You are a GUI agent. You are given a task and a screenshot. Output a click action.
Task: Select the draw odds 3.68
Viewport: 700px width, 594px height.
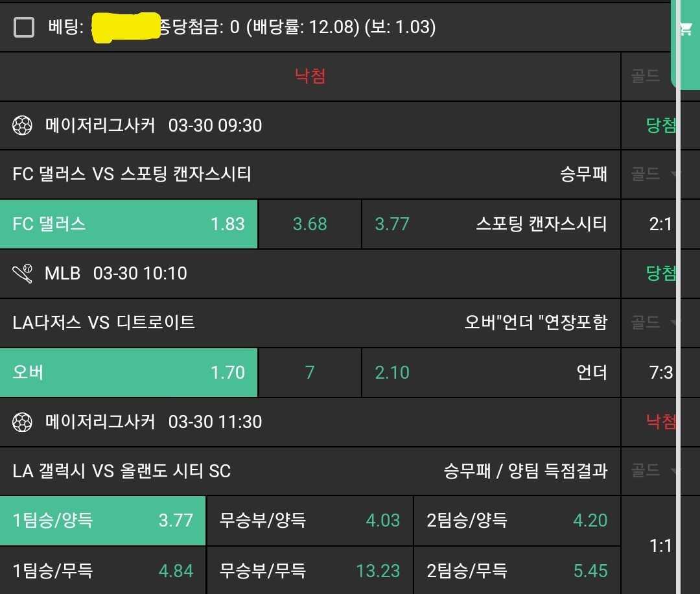click(x=310, y=224)
